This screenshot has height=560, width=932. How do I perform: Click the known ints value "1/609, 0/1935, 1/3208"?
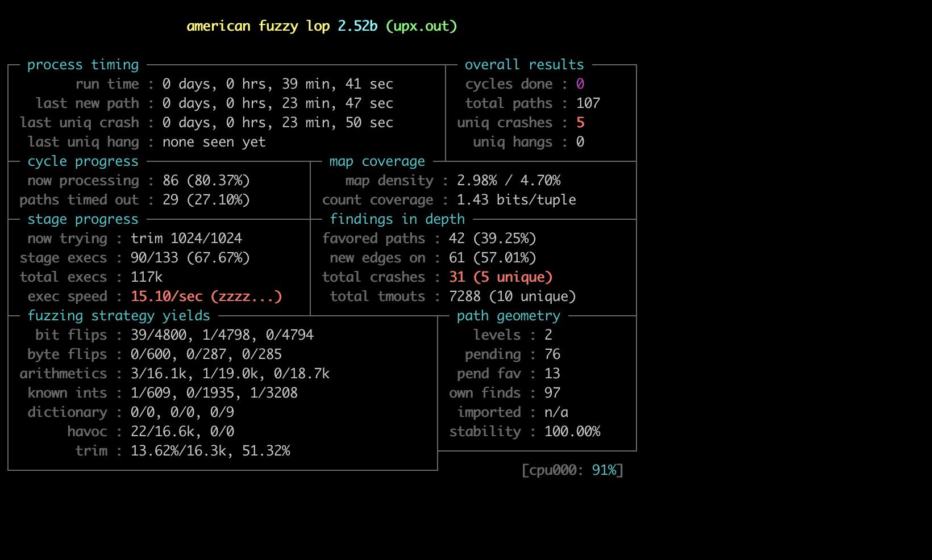point(214,393)
